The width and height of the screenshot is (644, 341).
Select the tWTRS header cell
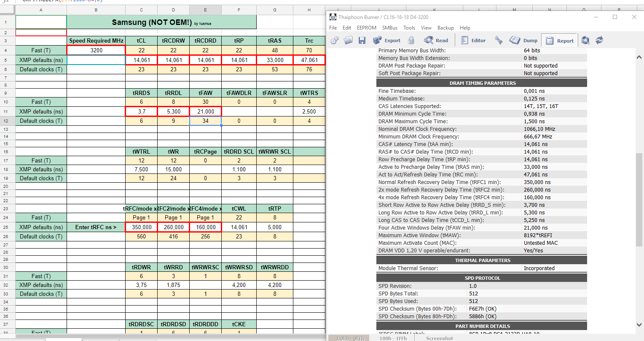pyautogui.click(x=309, y=93)
